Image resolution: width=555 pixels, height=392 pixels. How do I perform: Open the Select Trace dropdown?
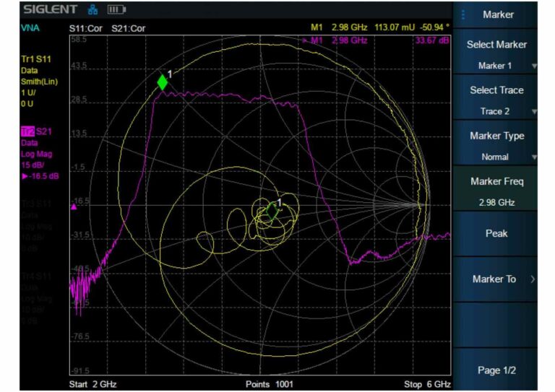point(496,97)
